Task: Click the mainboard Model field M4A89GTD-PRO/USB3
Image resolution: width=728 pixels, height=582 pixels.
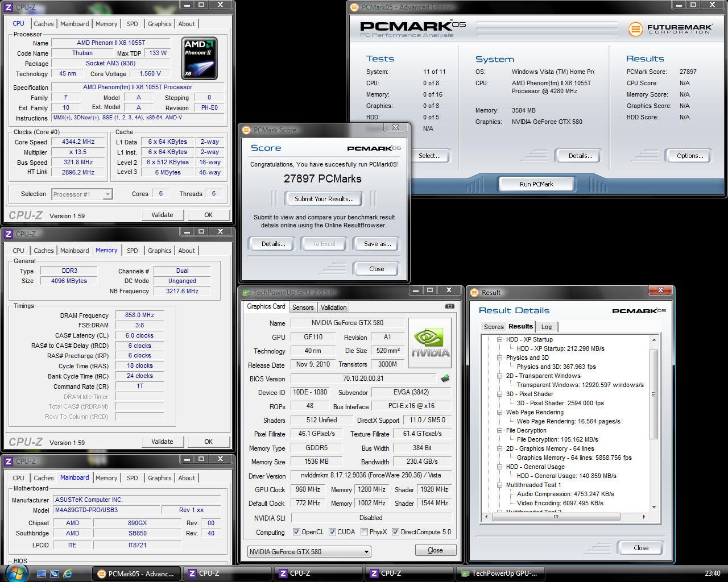Action: coord(106,510)
